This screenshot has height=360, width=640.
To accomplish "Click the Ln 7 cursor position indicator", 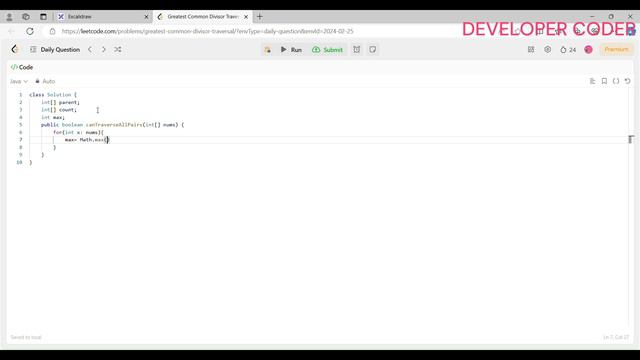I will click(x=616, y=337).
